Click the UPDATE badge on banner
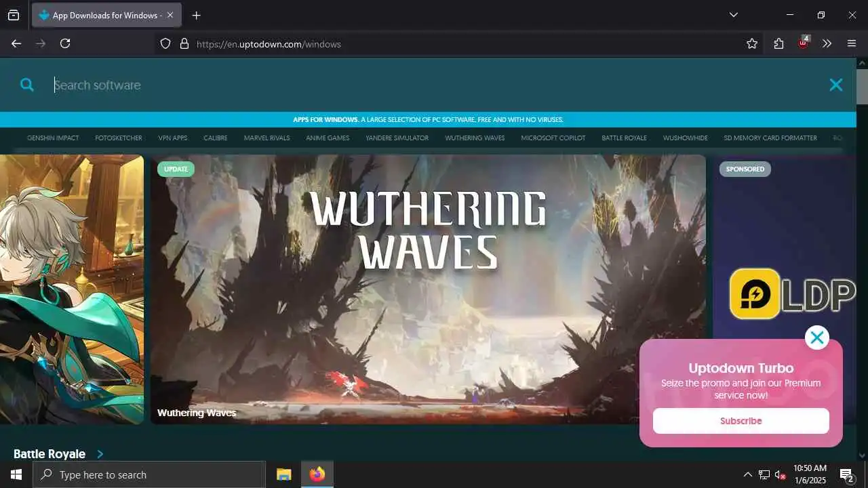Image resolution: width=868 pixels, height=488 pixels. [x=176, y=169]
